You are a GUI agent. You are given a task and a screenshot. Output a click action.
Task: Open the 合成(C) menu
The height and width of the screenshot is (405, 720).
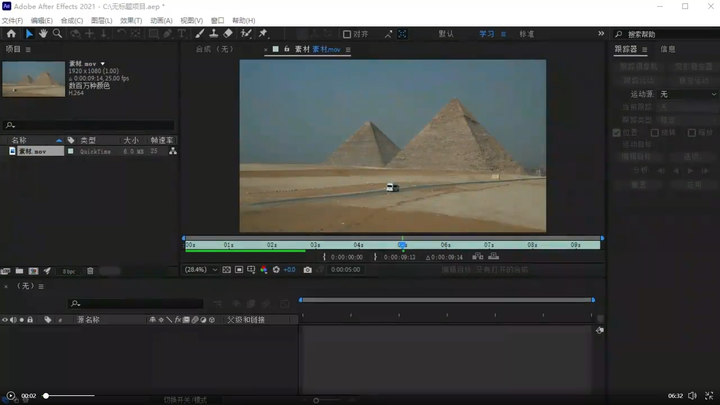click(72, 21)
